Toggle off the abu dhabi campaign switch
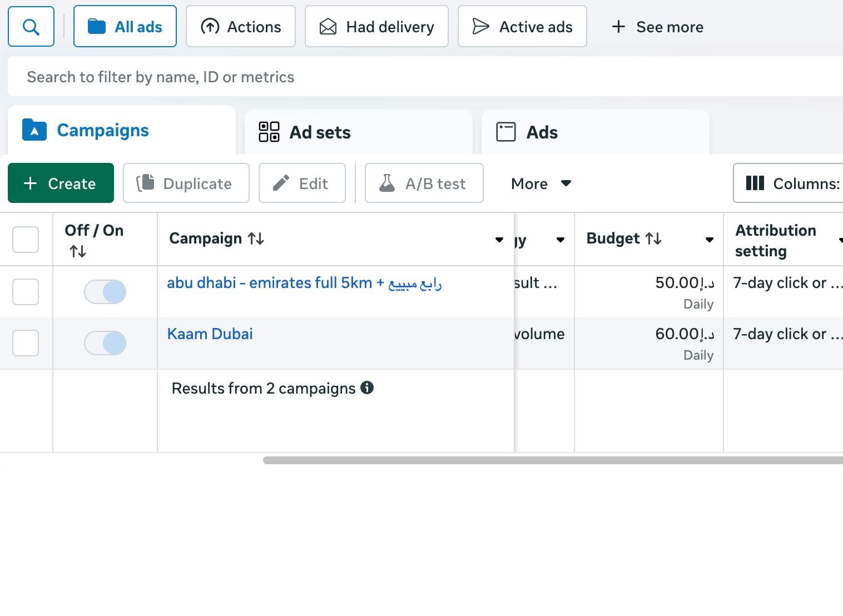This screenshot has width=843, height=616. tap(105, 292)
